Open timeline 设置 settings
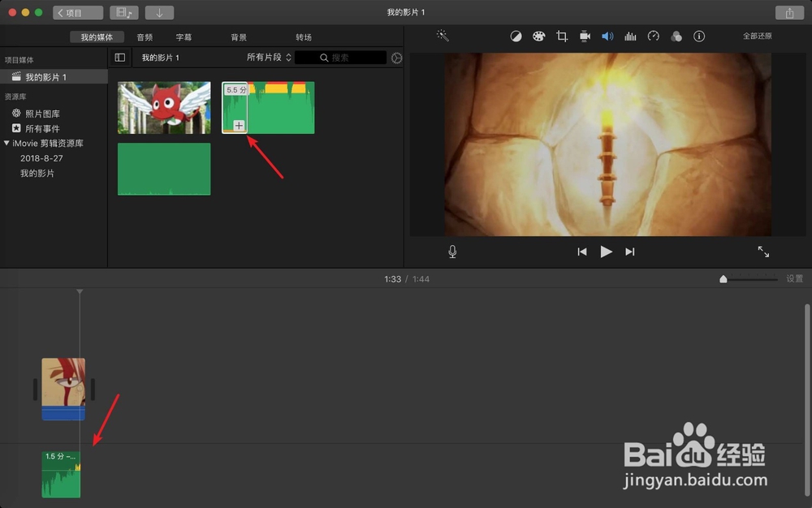Image resolution: width=812 pixels, height=508 pixels. coord(794,279)
